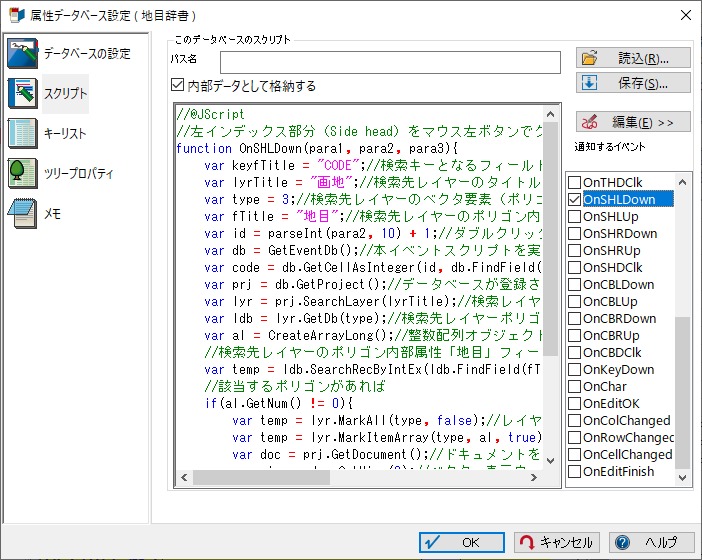The width and height of the screenshot is (702, 560).
Task: Enable the OnColChanged event checkbox
Action: (x=574, y=420)
